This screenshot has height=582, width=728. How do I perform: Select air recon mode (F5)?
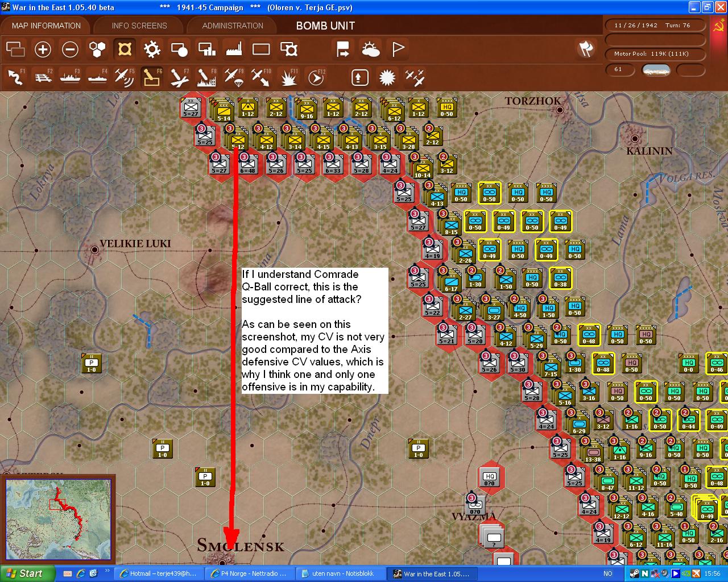tap(125, 77)
